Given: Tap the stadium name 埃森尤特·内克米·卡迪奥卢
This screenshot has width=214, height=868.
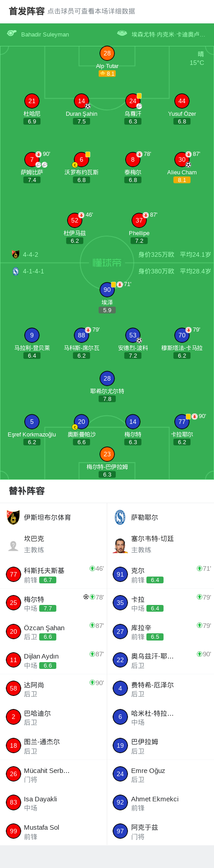Looking at the screenshot, I should pos(168,34).
